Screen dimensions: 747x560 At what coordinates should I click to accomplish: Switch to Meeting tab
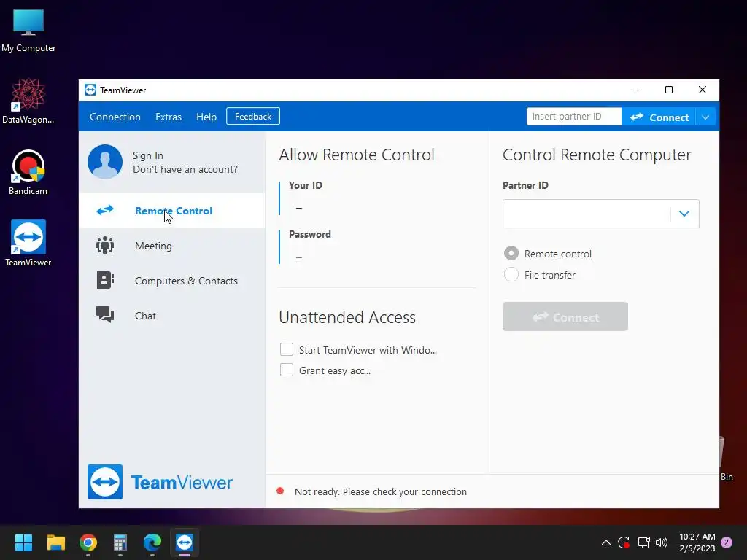[x=172, y=246]
